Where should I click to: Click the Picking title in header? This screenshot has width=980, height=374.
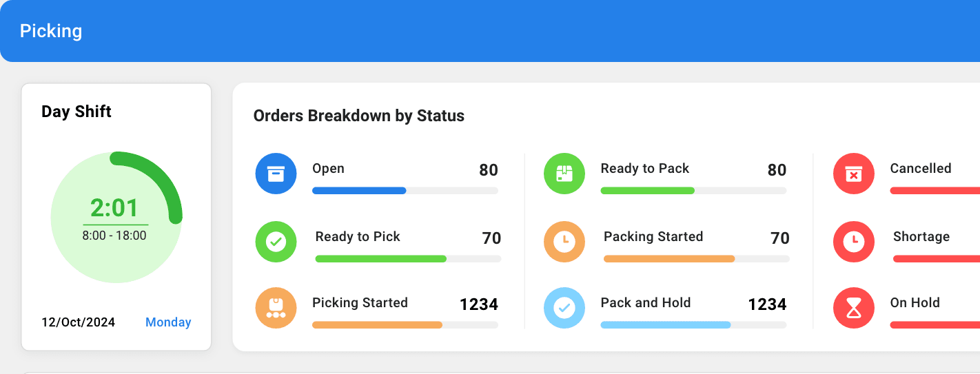51,31
